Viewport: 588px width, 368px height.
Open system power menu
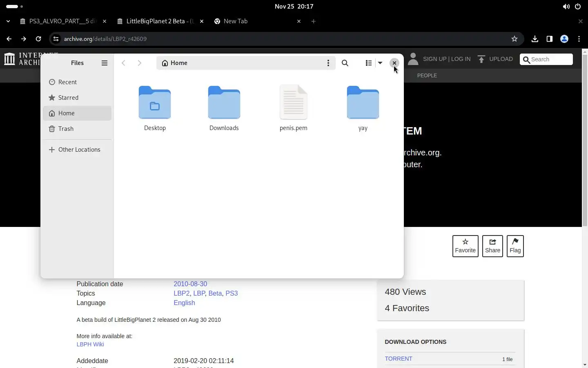pyautogui.click(x=578, y=7)
